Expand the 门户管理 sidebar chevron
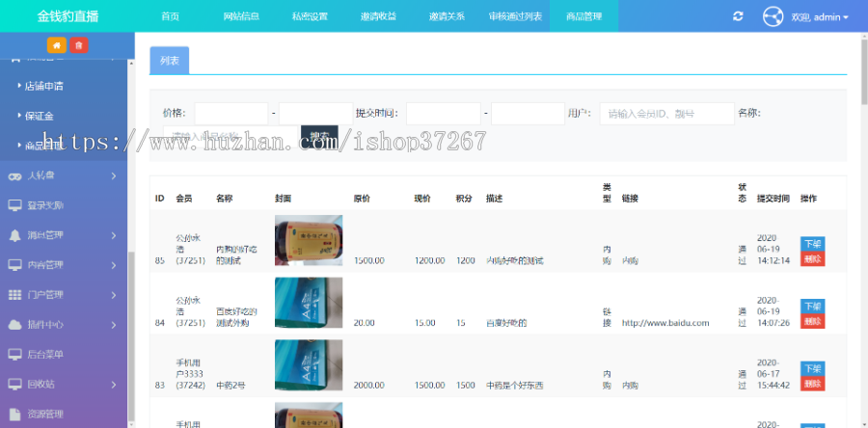The width and height of the screenshot is (868, 428). tap(114, 295)
